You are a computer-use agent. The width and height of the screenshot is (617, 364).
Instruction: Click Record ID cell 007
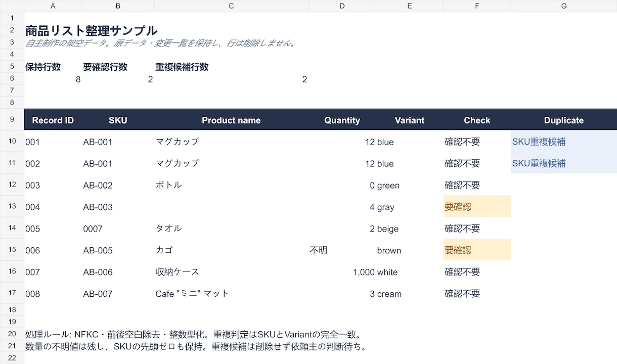(x=53, y=272)
